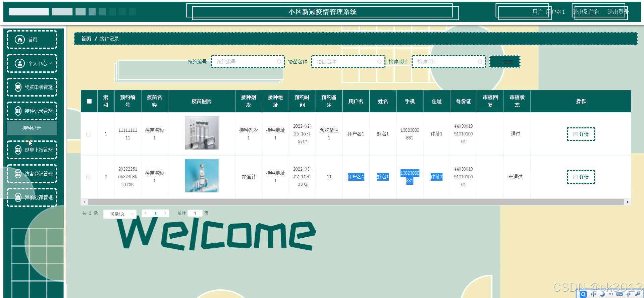Click the 预约时间 column header

302,101
